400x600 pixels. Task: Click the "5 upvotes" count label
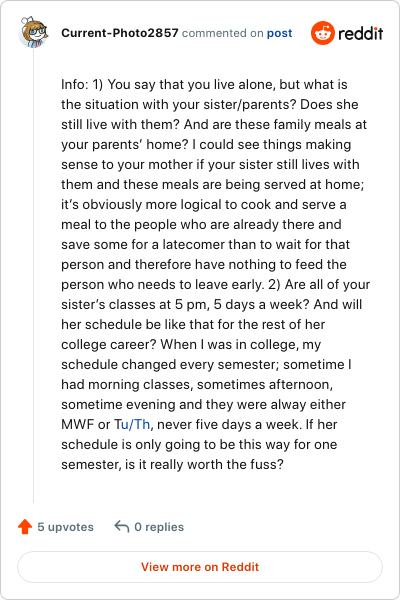coord(65,527)
